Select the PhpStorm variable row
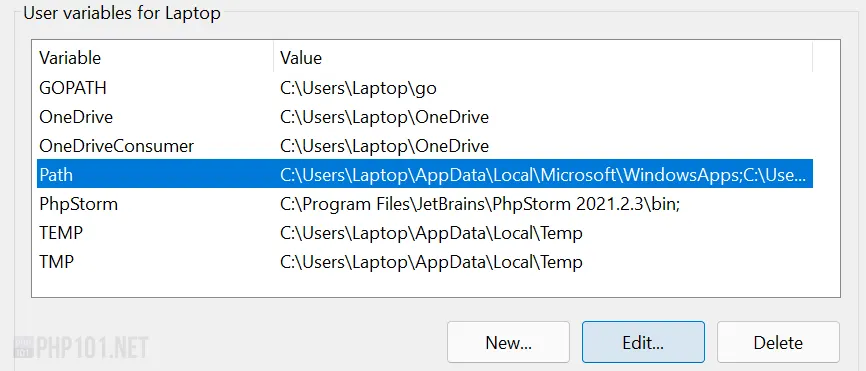 pos(425,204)
